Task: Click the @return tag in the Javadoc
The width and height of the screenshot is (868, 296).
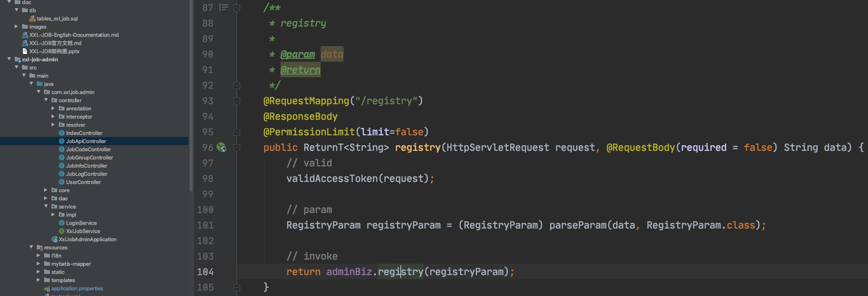Action: (x=300, y=70)
